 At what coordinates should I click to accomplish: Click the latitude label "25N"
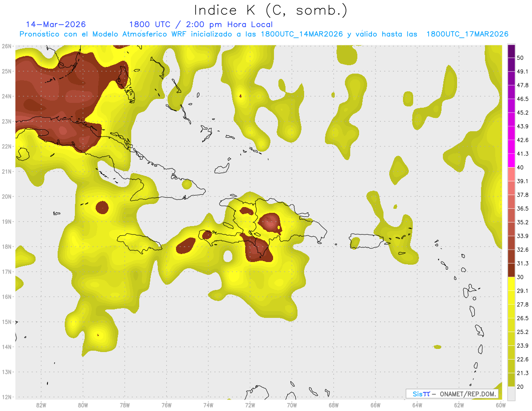click(x=6, y=71)
